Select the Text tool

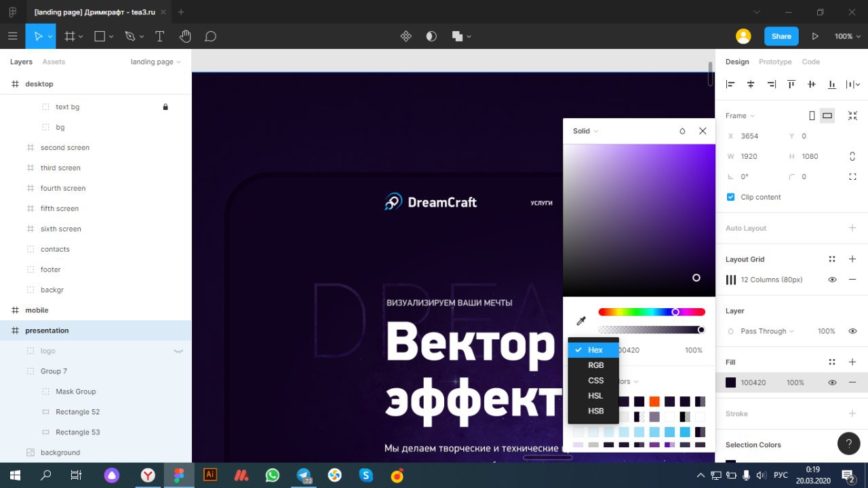[160, 36]
